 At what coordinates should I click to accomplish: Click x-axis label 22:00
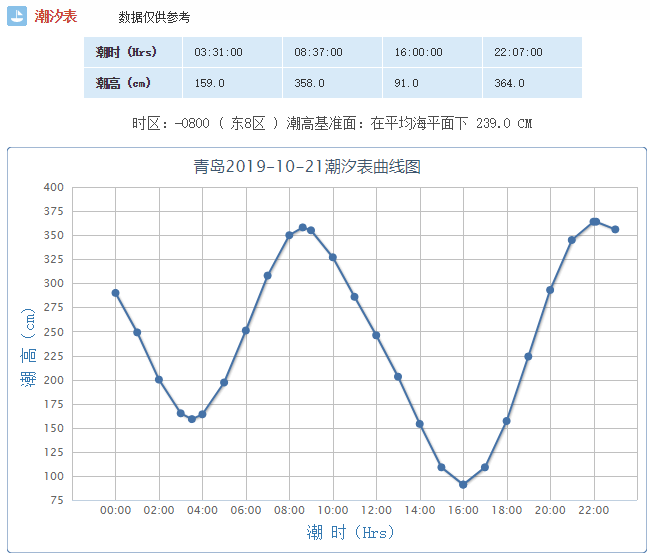(x=594, y=510)
